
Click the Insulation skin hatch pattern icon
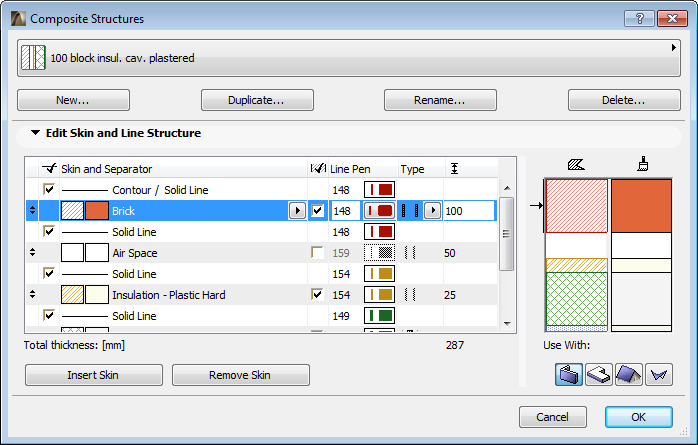tap(73, 295)
